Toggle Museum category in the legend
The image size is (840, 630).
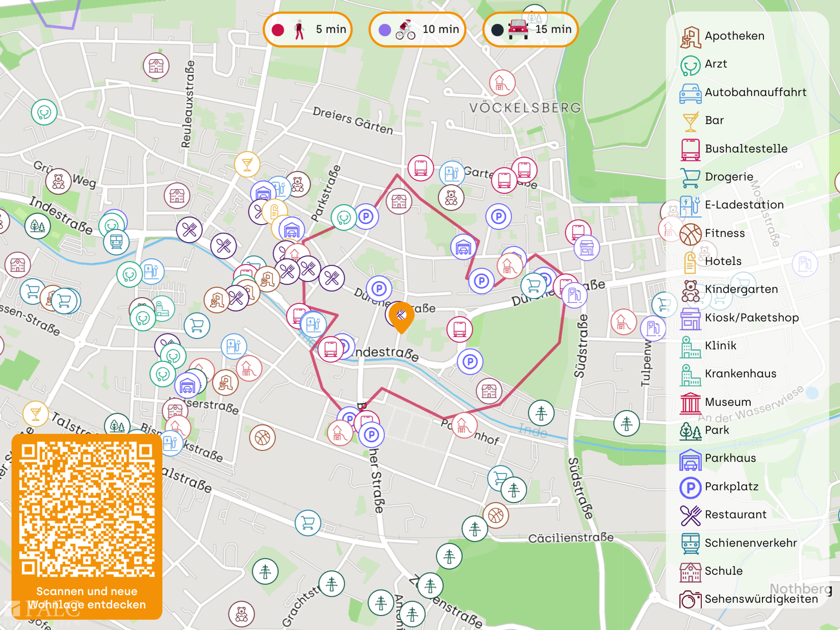(x=715, y=402)
